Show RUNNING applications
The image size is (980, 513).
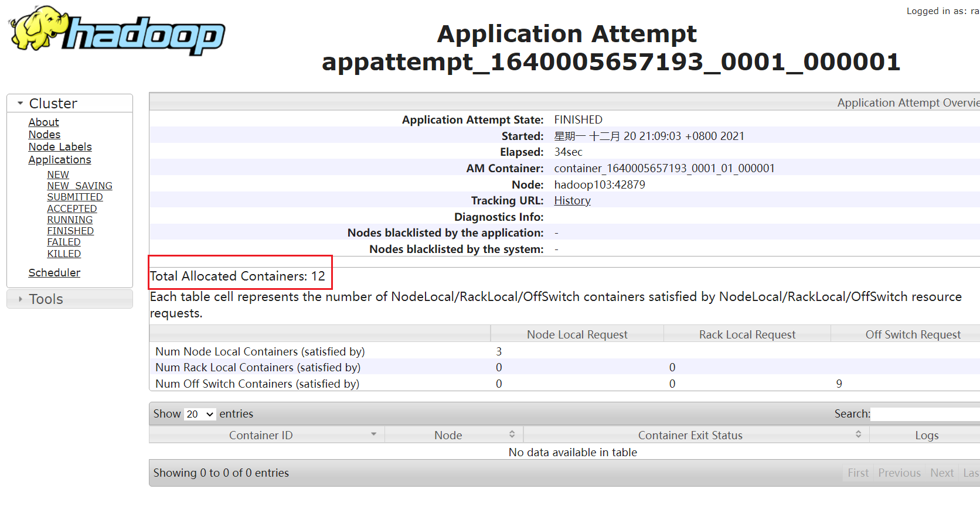[x=70, y=220]
